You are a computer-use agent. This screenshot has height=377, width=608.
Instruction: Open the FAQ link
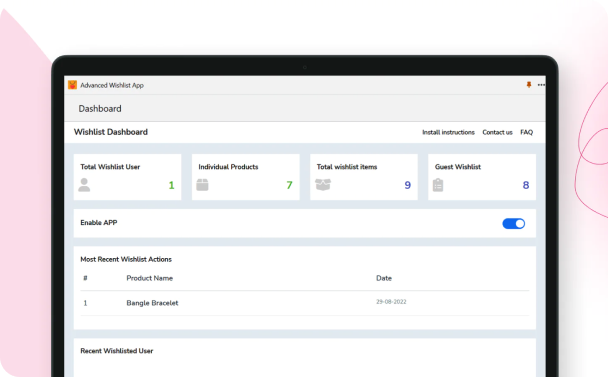click(526, 132)
